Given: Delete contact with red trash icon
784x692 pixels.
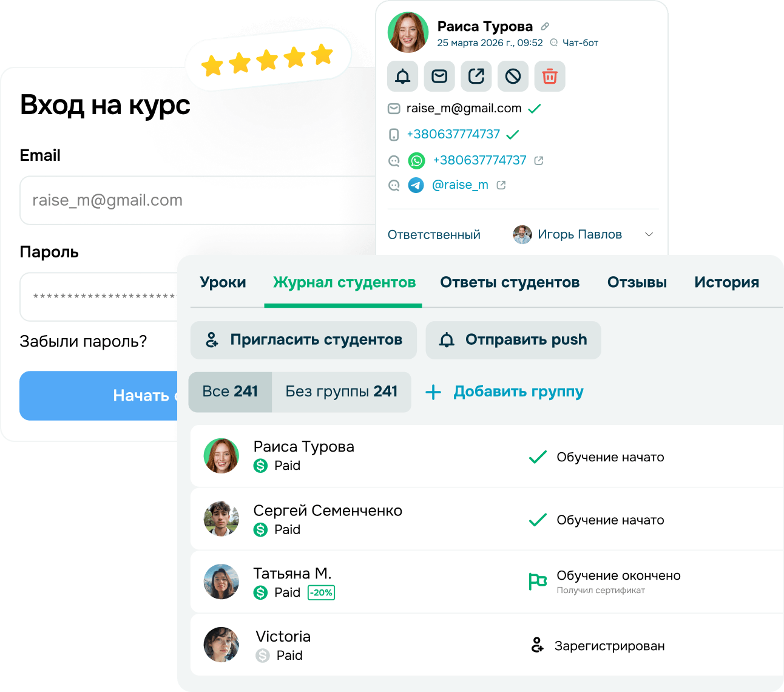Looking at the screenshot, I should click(x=550, y=76).
